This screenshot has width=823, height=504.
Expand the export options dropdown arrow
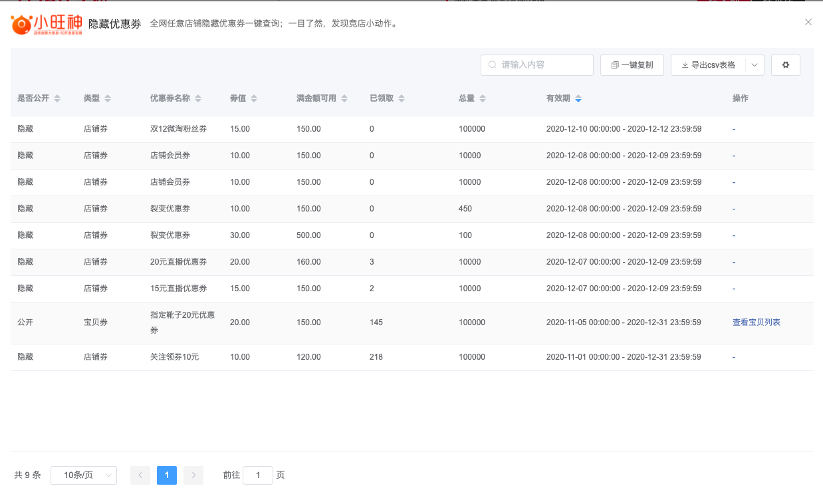coord(755,65)
